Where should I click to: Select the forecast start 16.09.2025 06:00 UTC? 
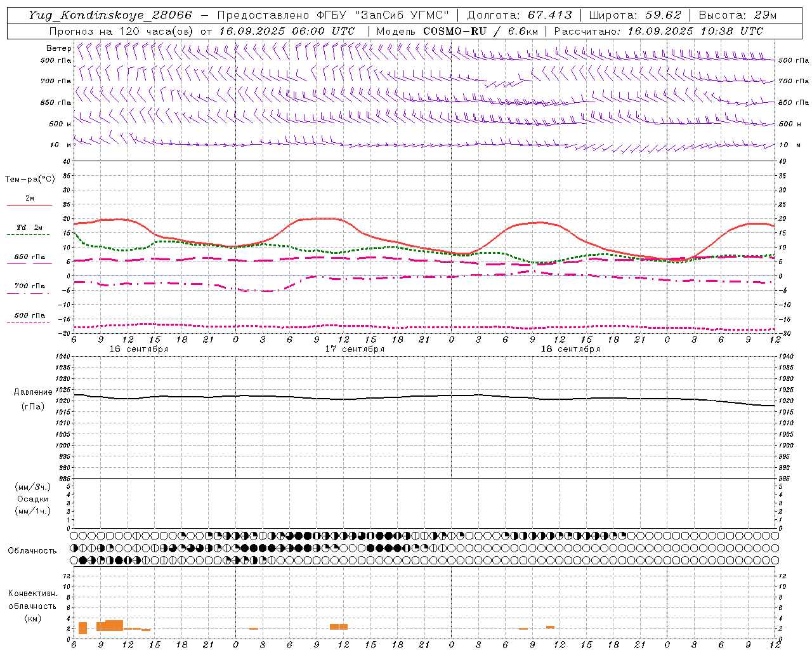pyautogui.click(x=286, y=31)
